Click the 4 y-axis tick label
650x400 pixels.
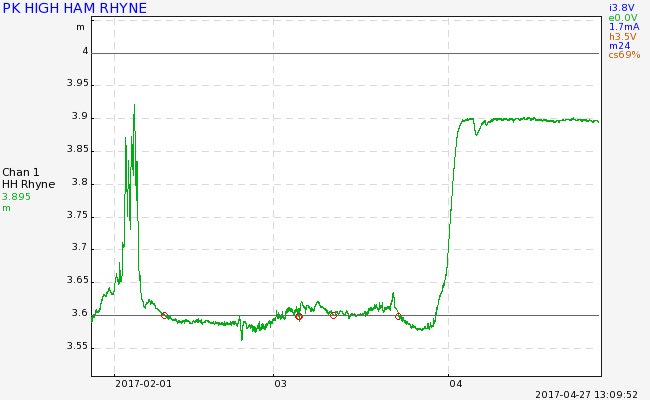(x=85, y=51)
